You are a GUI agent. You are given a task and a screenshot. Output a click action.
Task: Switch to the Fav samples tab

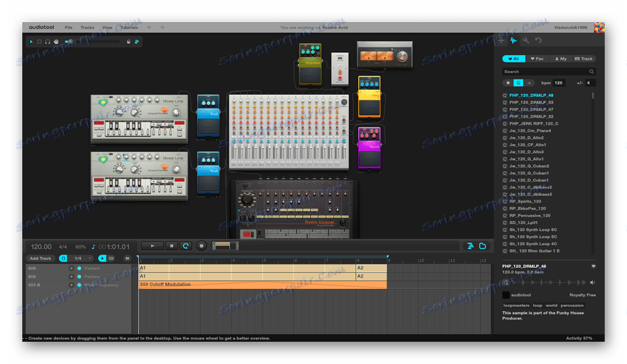coord(536,58)
